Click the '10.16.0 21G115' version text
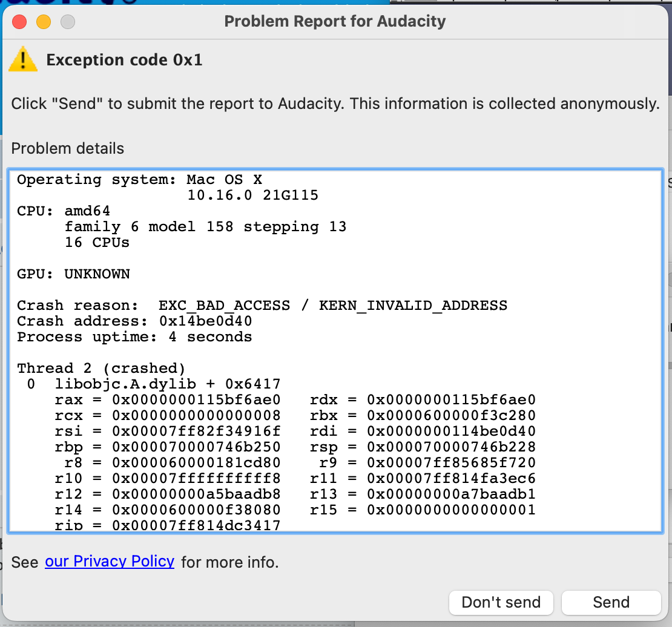Screen dimensions: 672x627 click(x=253, y=195)
